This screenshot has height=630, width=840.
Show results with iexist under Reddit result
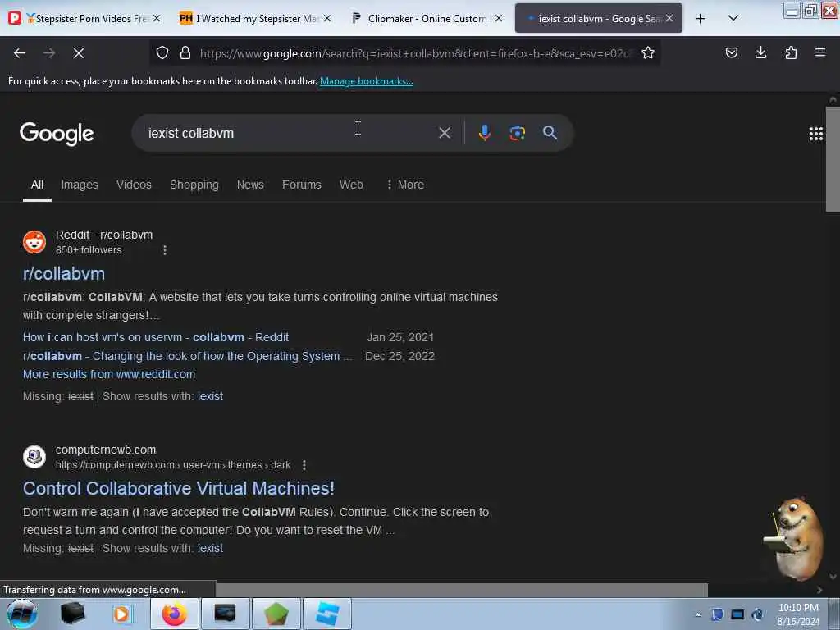(210, 396)
